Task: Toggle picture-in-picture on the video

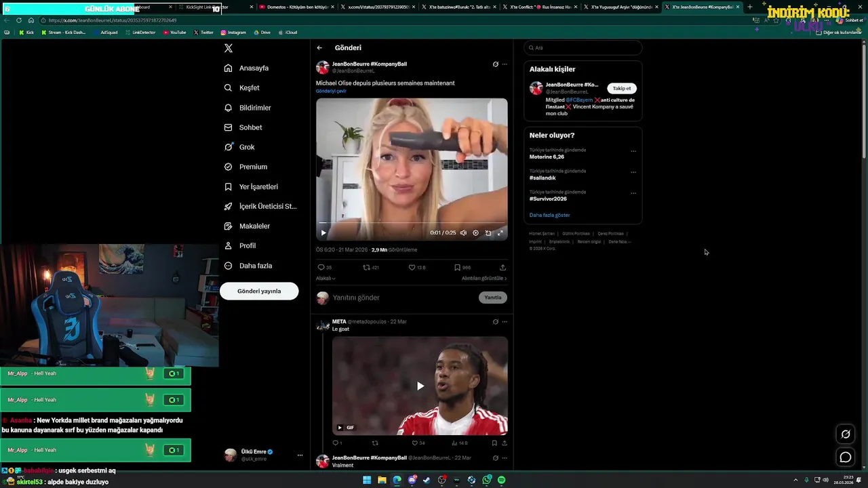Action: 488,232
